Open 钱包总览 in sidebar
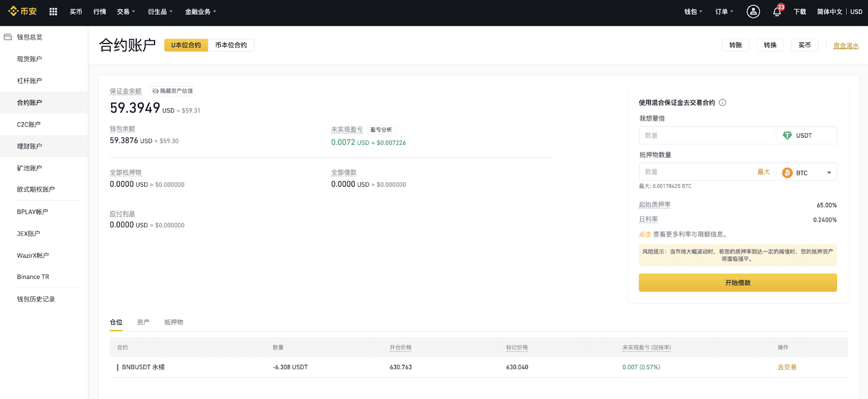Image resolution: width=868 pixels, height=399 pixels. (30, 37)
